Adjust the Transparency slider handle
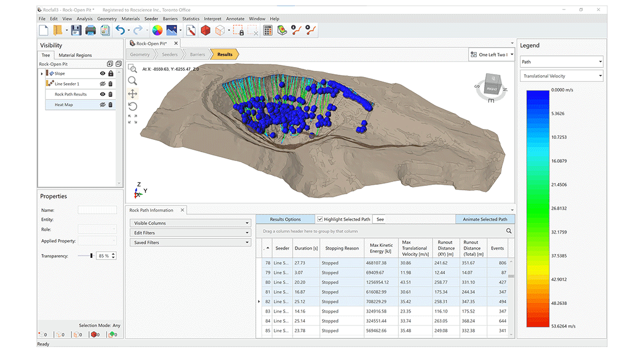This screenshot has width=644, height=352. [91, 256]
